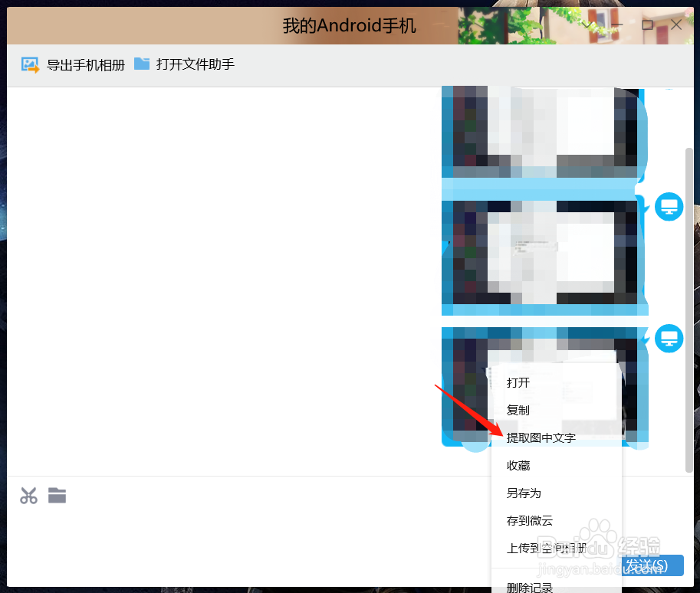Click the send file folder icon near scissors
The image size is (700, 593).
57,496
